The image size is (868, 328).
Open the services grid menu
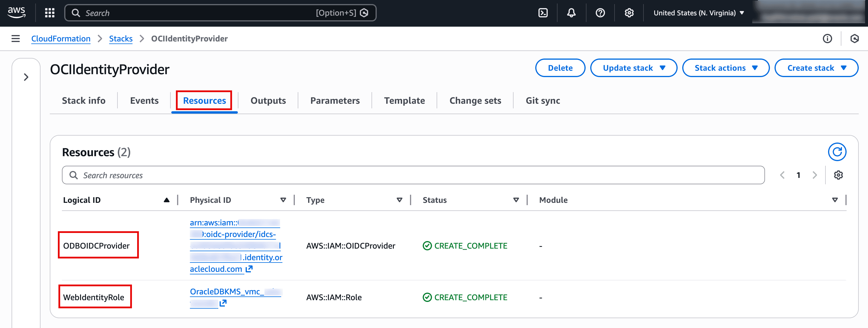49,13
